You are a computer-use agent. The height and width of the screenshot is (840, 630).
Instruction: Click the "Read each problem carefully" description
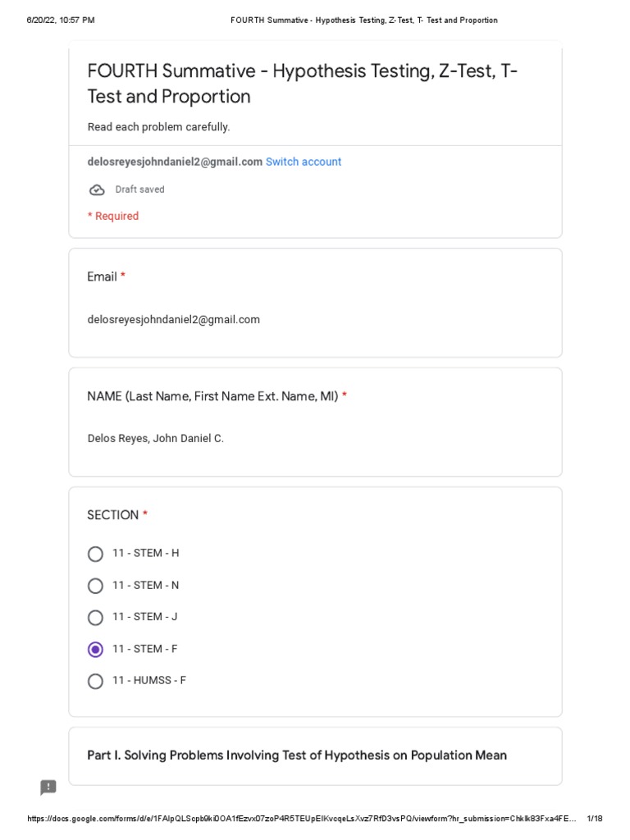point(158,127)
